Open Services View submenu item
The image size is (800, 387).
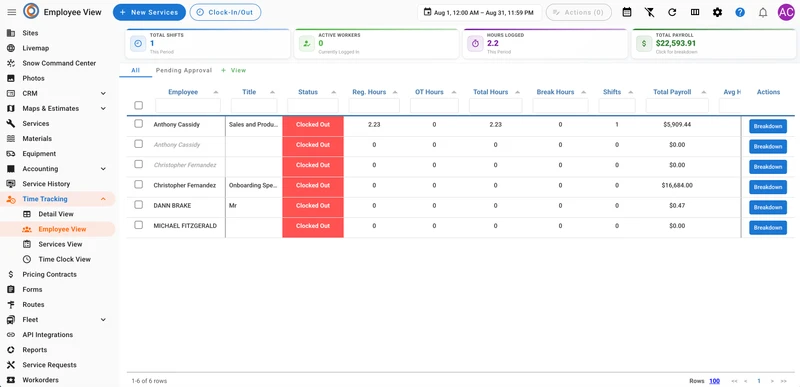pyautogui.click(x=60, y=244)
